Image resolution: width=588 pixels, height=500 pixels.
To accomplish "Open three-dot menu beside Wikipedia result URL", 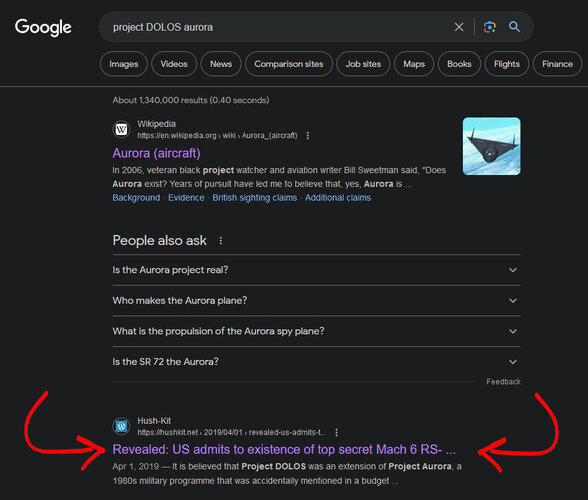I will tap(308, 135).
